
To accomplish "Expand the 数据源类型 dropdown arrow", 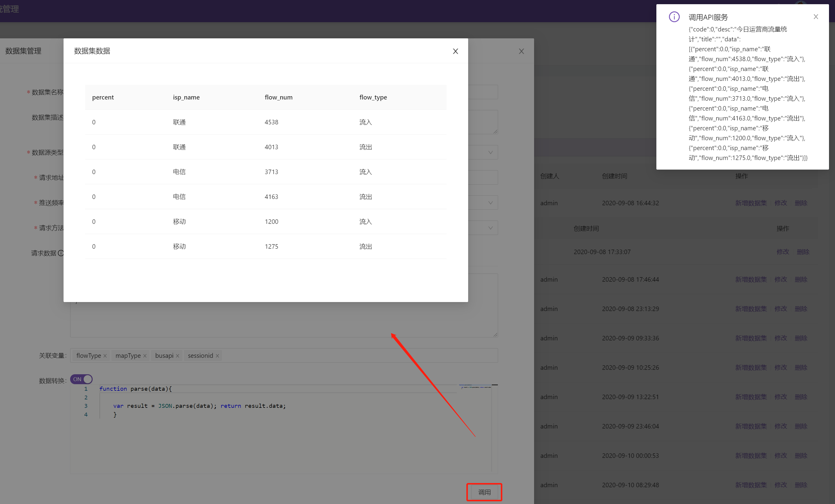I will 490,153.
